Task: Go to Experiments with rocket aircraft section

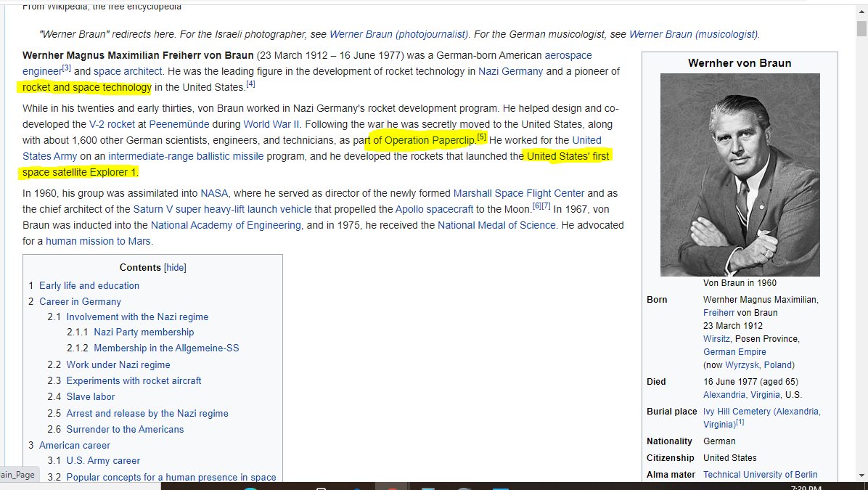Action: (134, 382)
